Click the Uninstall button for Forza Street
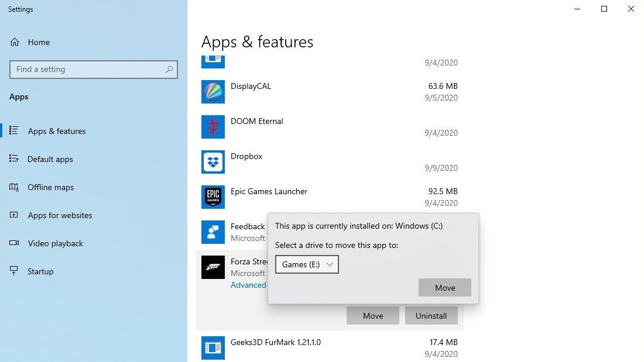 [x=431, y=315]
